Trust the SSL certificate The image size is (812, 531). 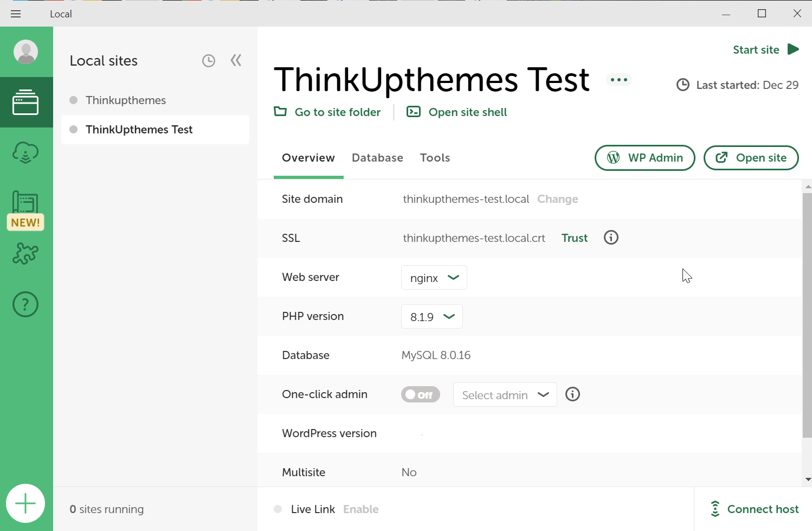click(x=575, y=238)
